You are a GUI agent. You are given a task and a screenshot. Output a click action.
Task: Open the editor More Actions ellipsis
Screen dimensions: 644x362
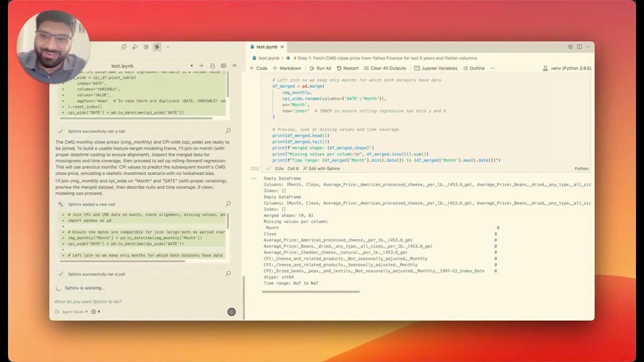pos(588,47)
